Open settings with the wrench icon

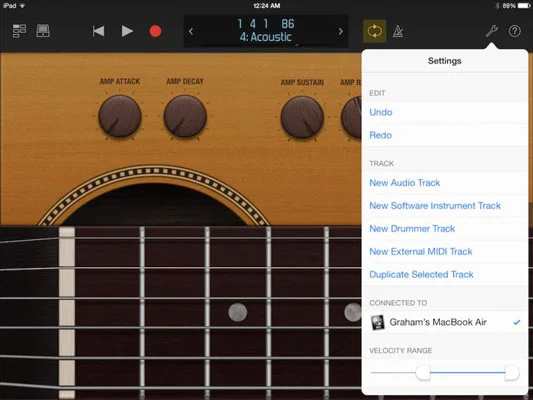492,31
